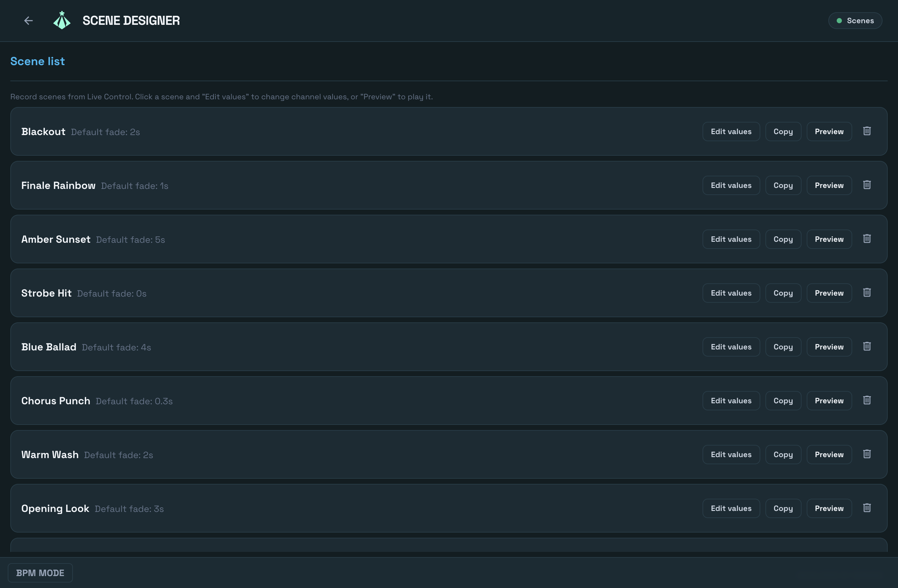Select the Warm Wash scene name
898x588 pixels.
tap(50, 455)
